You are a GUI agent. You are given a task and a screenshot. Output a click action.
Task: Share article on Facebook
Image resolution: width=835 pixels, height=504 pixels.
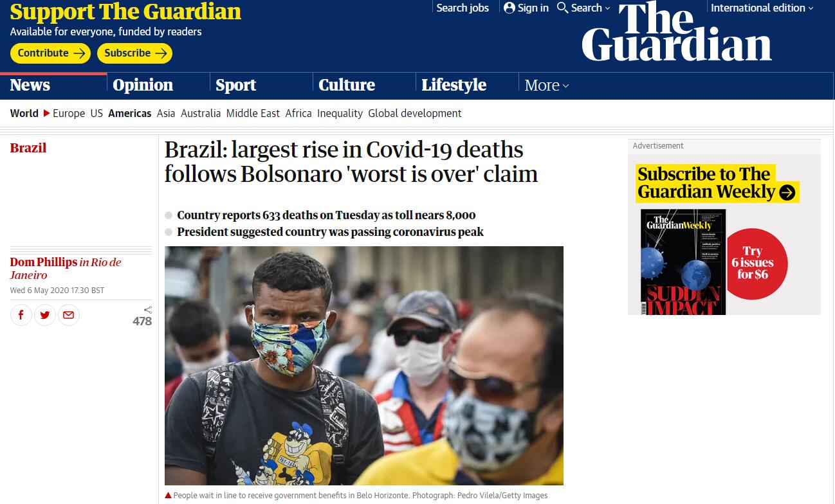21,315
